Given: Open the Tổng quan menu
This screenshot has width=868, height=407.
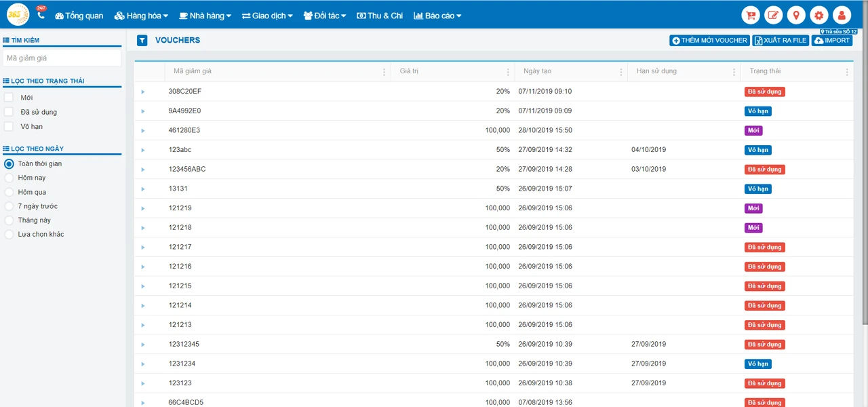Looking at the screenshot, I should (x=79, y=16).
